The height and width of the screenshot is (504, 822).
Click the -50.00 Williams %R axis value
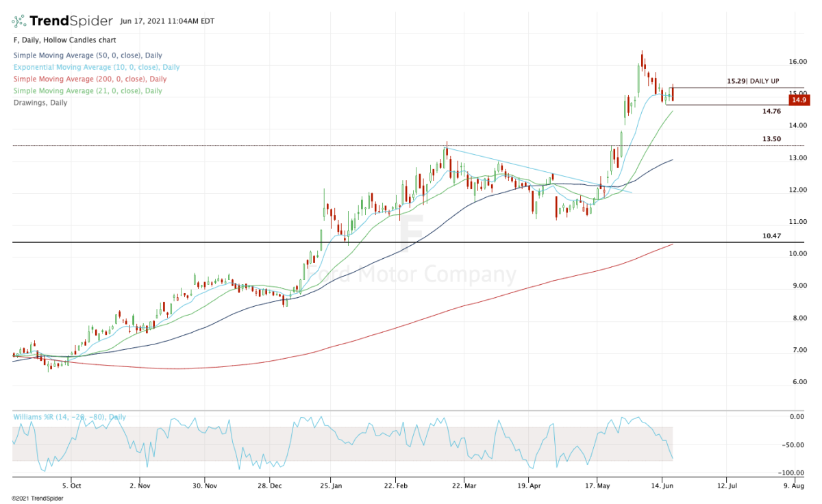click(x=795, y=445)
